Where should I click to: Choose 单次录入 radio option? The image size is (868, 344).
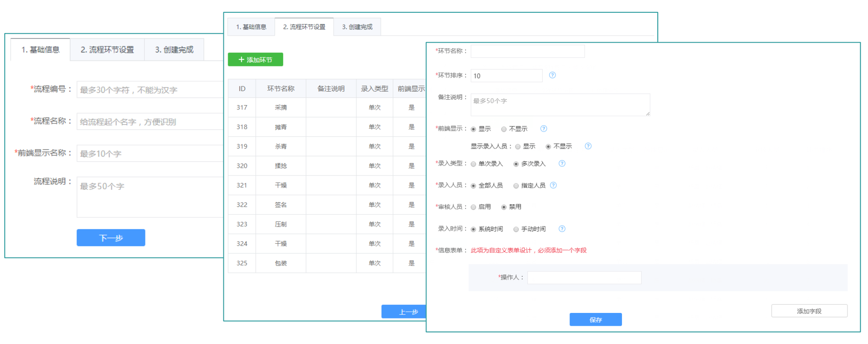(x=474, y=164)
